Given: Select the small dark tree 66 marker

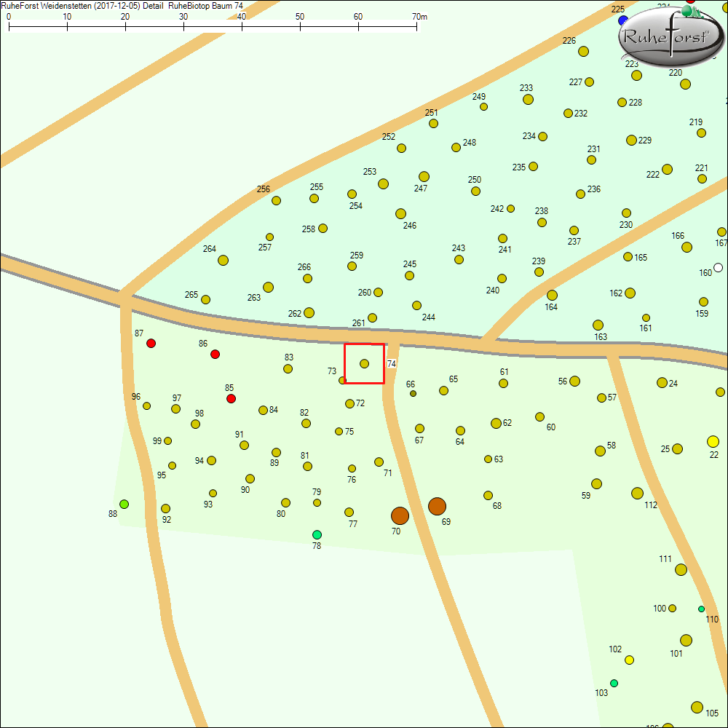Looking at the screenshot, I should 413,393.
